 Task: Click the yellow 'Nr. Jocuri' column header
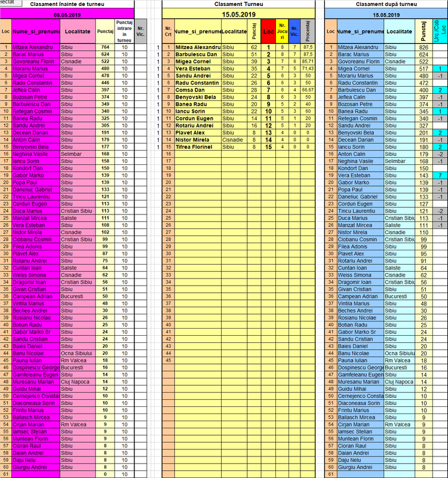[282, 32]
